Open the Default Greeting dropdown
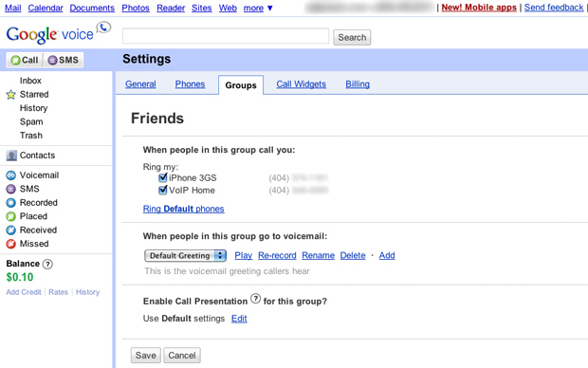588x368 pixels. 186,256
